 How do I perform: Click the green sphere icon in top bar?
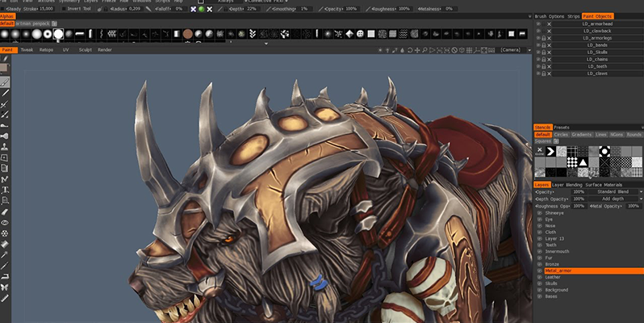pos(202,8)
